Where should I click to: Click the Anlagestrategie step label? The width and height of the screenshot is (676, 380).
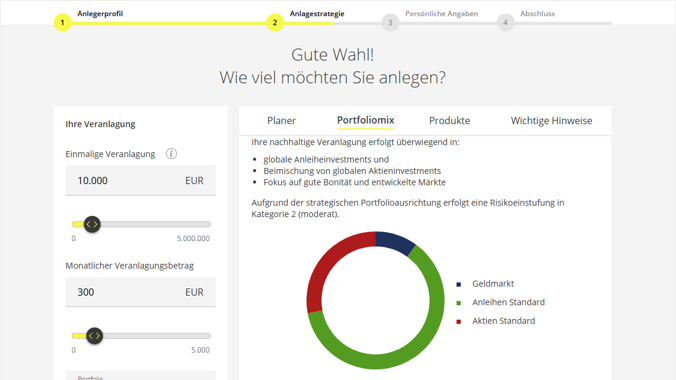point(317,14)
